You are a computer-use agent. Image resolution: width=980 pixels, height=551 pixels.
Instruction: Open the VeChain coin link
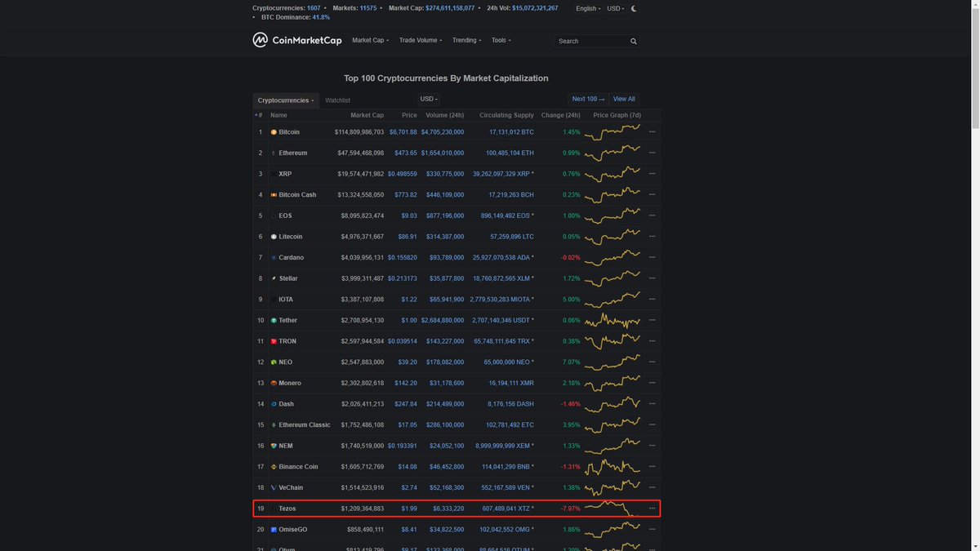click(x=291, y=487)
